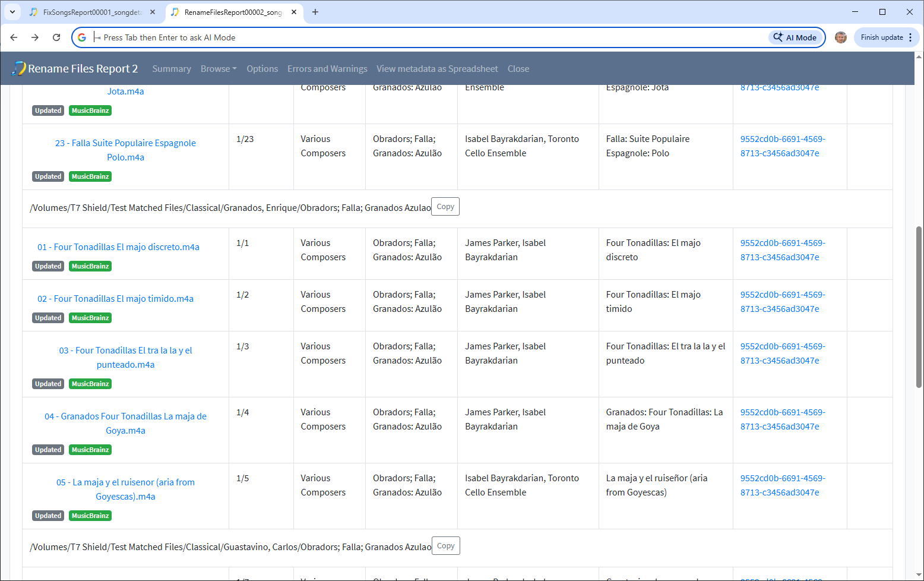924x581 pixels.
Task: Click the browser back arrow
Action: pyautogui.click(x=14, y=37)
